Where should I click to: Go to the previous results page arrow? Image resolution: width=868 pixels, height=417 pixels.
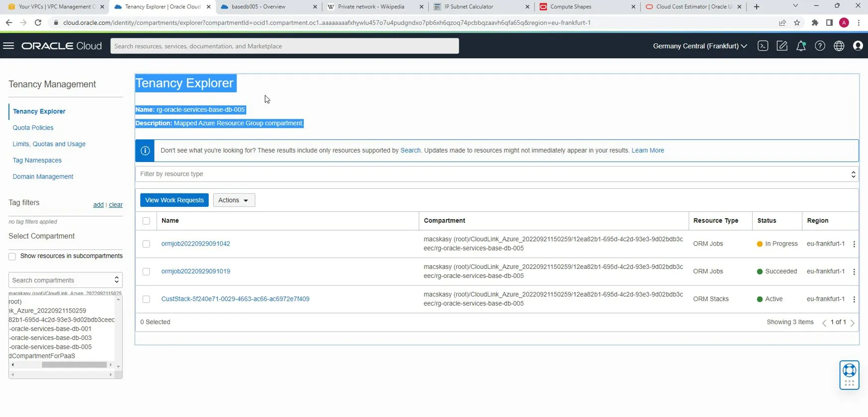click(x=824, y=323)
